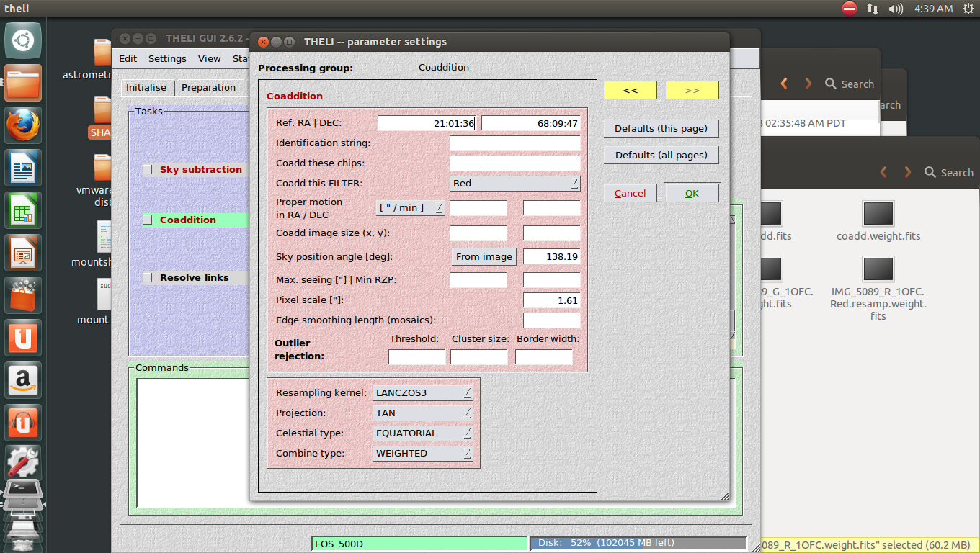This screenshot has width=980, height=553.
Task: Click From image button for sky angle
Action: tap(484, 256)
